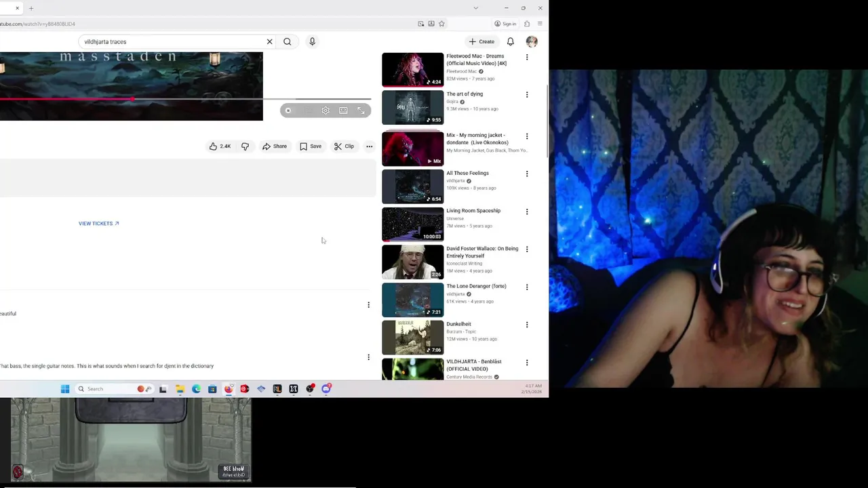Toggle autoplay switch on the video player
Screen dimensions: 868x488
(x=289, y=110)
